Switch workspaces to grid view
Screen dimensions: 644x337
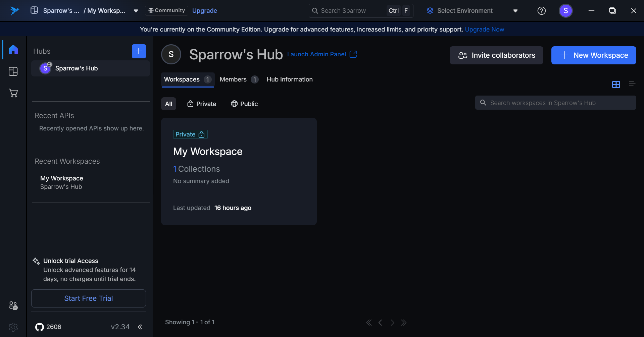pos(616,85)
